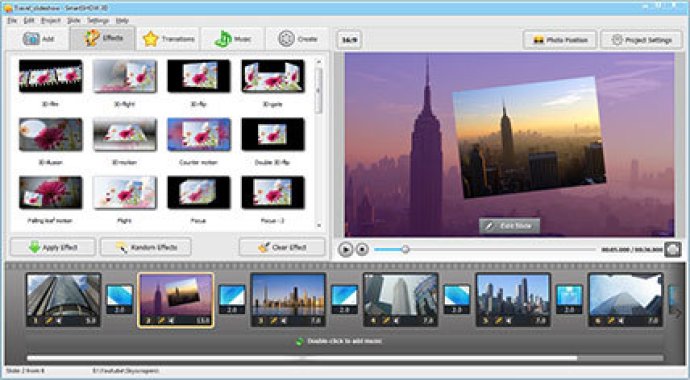
Task: Select the transition icon between slides 5 and 6
Action: pyautogui.click(x=569, y=299)
